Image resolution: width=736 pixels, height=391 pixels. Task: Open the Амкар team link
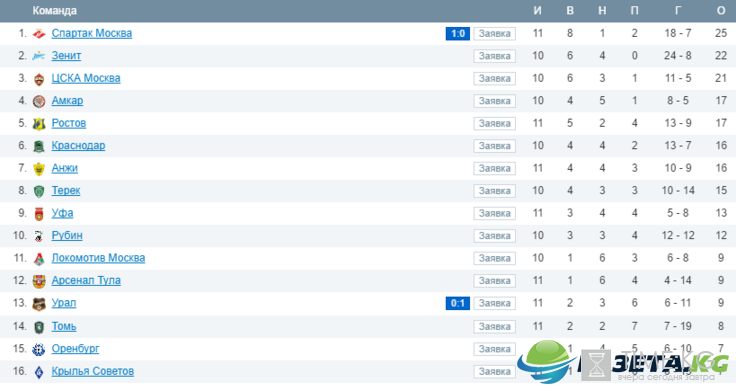coord(67,100)
